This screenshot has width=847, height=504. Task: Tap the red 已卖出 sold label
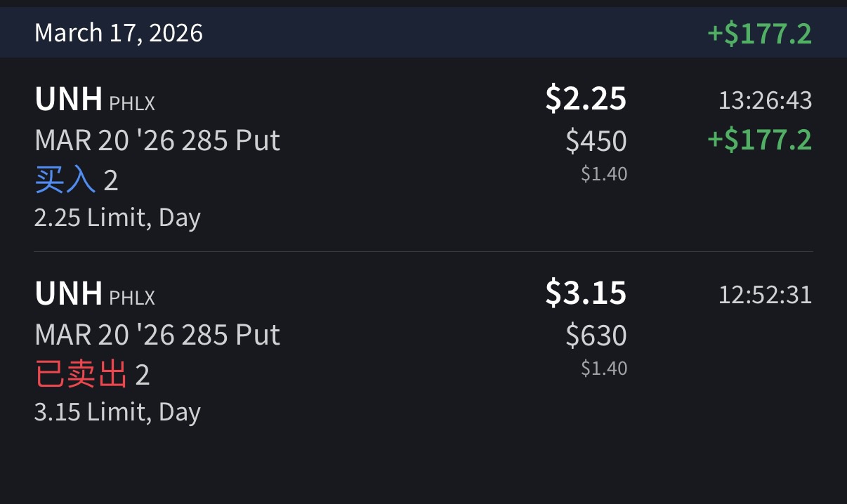[x=81, y=375]
